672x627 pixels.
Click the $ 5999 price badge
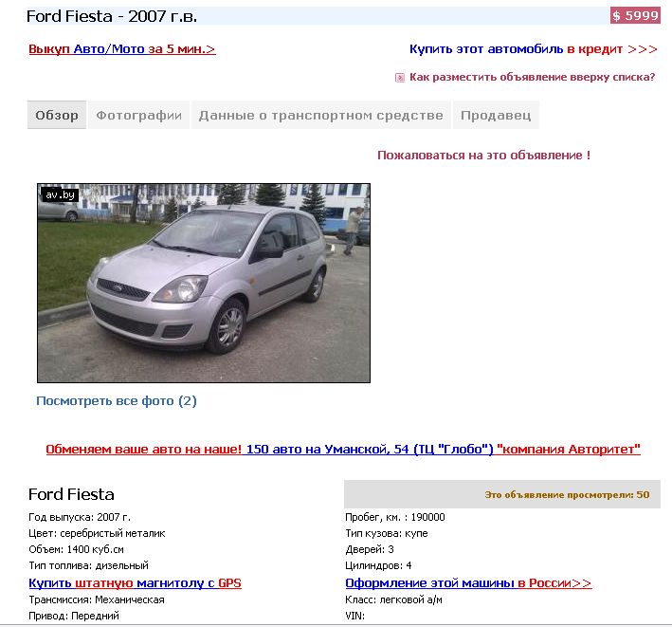(x=635, y=16)
